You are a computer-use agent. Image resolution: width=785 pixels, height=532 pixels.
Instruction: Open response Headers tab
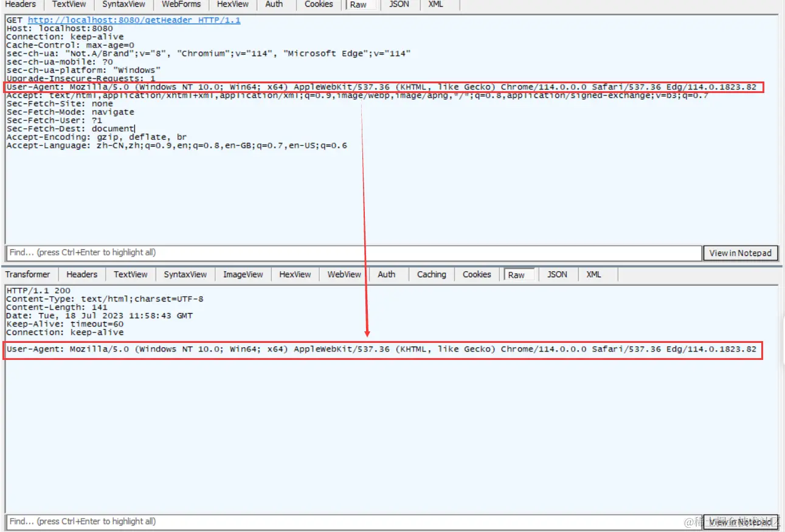(82, 275)
